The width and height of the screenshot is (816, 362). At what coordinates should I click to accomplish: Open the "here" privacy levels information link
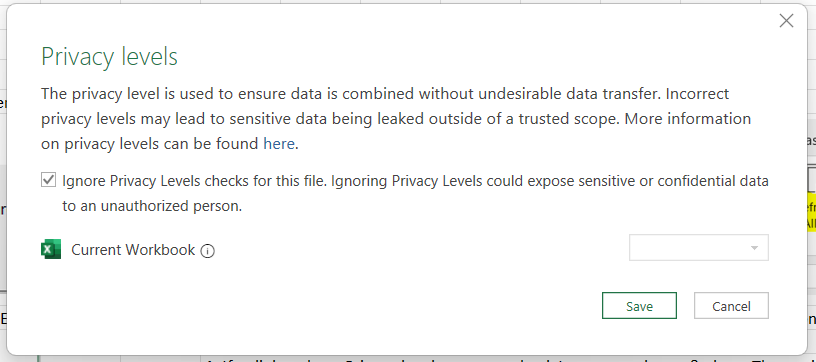coord(279,144)
